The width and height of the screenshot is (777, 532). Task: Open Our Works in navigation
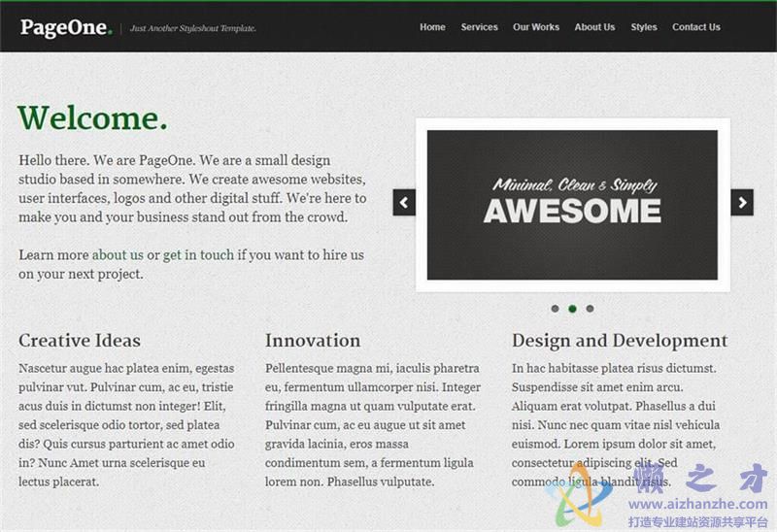point(536,27)
